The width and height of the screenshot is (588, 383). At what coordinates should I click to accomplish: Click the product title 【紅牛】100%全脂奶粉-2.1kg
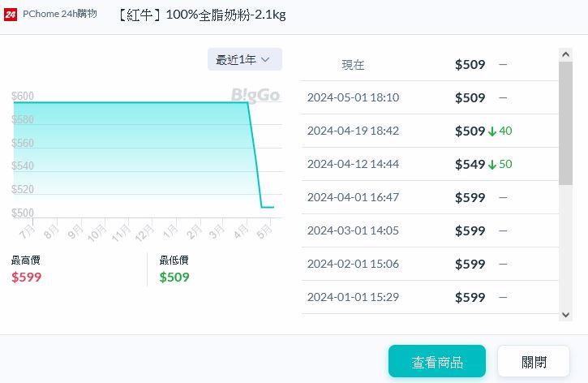click(201, 15)
